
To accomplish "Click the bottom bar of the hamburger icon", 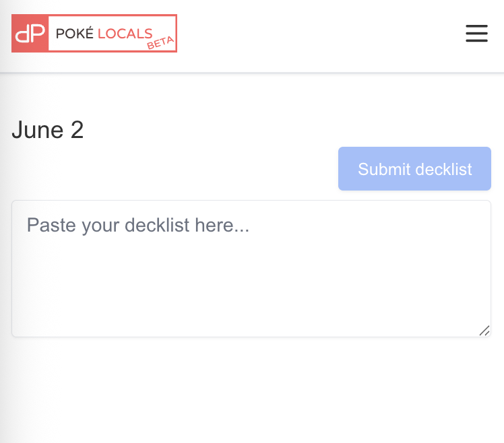I will [x=476, y=41].
